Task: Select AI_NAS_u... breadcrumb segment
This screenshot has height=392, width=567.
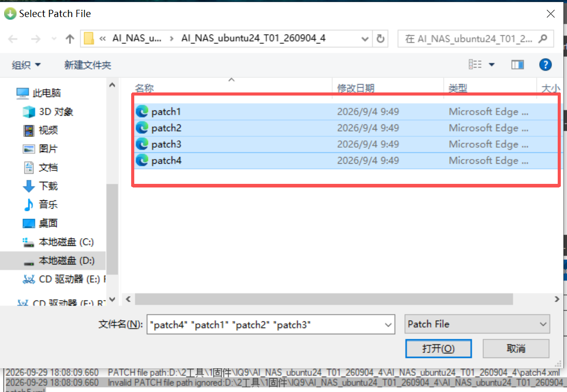Action: coord(137,38)
